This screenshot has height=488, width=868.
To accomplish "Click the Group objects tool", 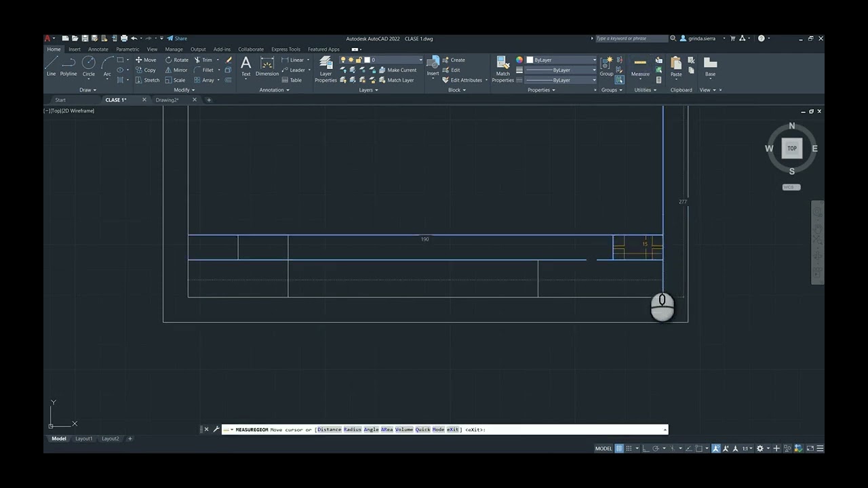I will pos(606,66).
